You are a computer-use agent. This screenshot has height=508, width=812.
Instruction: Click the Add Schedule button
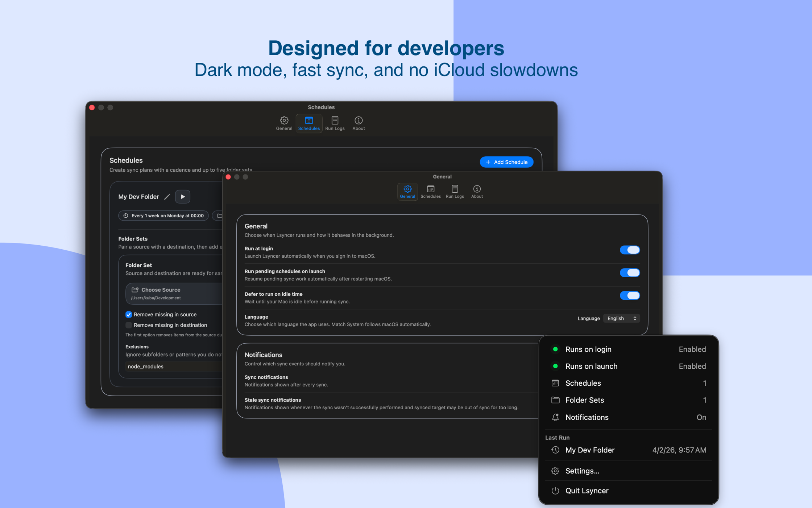click(506, 162)
